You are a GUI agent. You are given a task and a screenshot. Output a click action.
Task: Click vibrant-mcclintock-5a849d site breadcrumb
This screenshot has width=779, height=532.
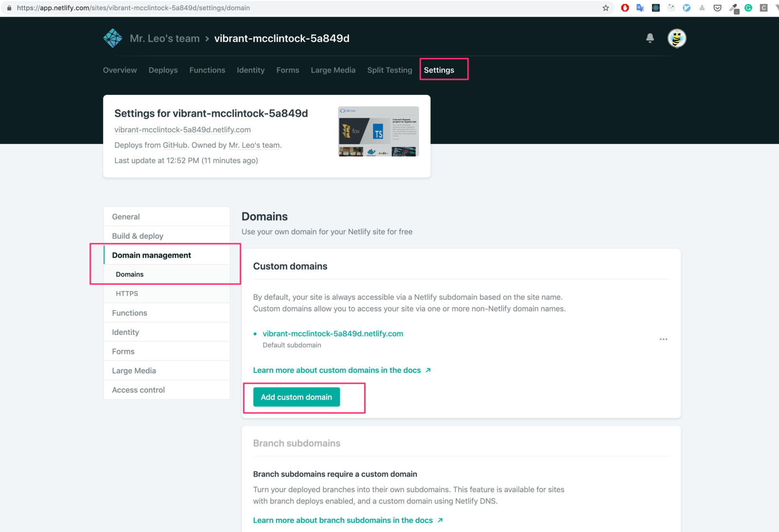click(282, 38)
